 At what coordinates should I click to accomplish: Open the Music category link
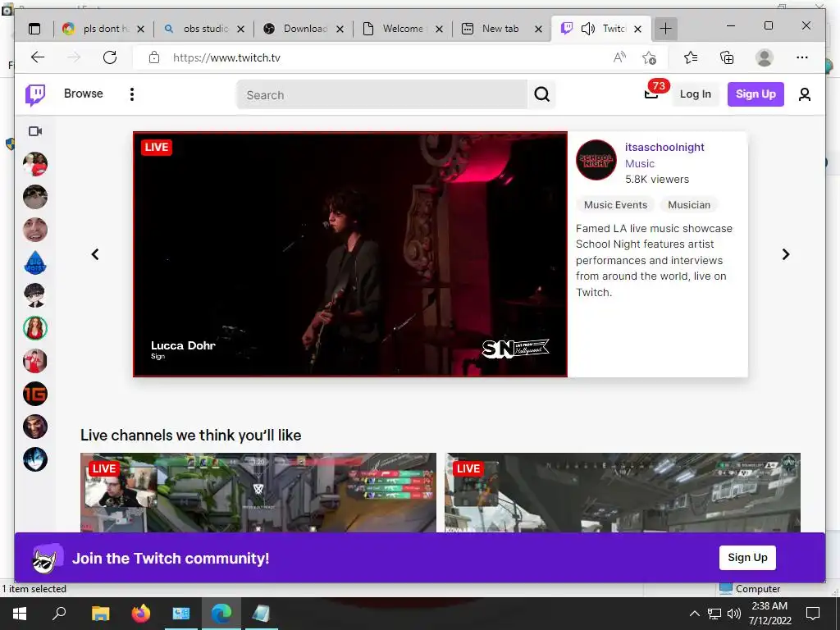640,164
